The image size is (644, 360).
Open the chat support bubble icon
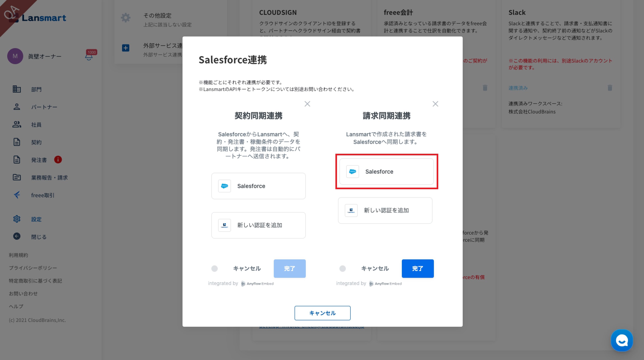pyautogui.click(x=622, y=341)
